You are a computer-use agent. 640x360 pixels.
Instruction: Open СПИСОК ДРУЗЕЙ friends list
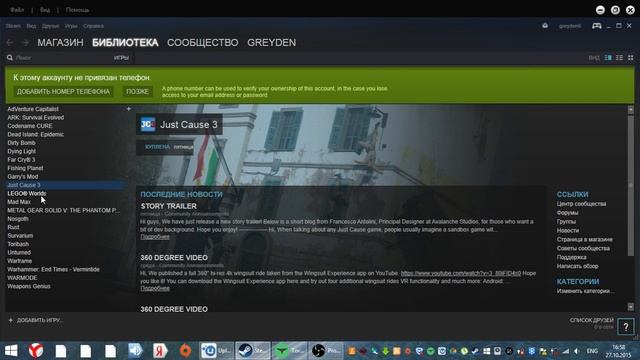591,320
